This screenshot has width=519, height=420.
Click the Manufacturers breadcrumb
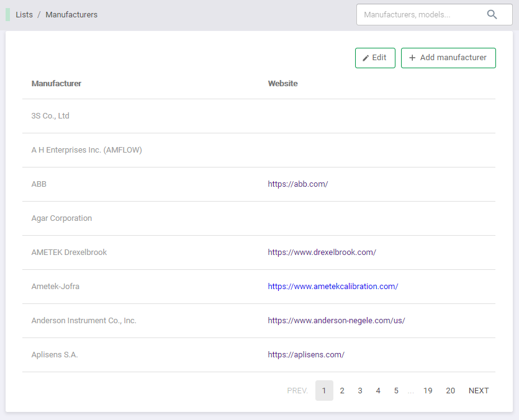point(71,14)
